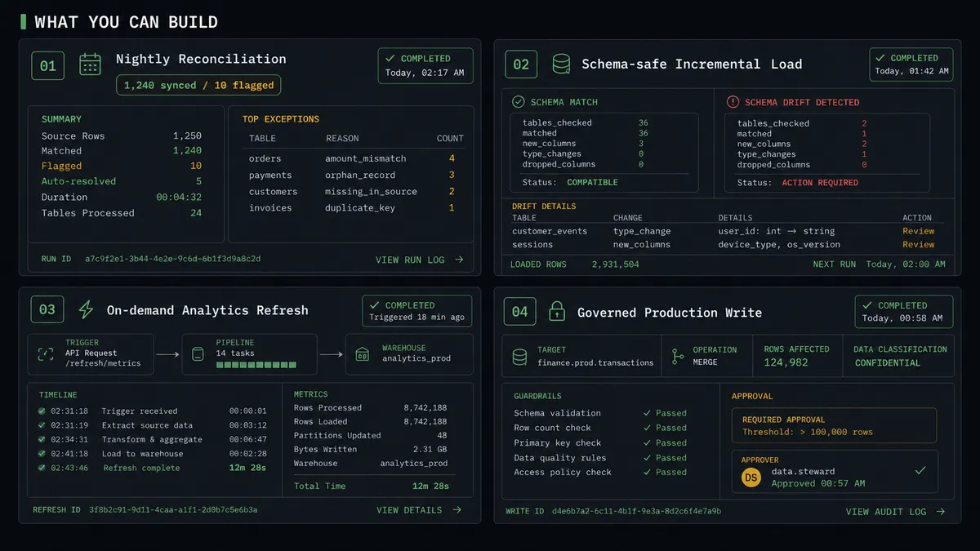Click write ID d4e6b7a2-6c11-4b1f-9e3a-8d2c6f4e7a9b
The width and height of the screenshot is (980, 551).
point(636,511)
